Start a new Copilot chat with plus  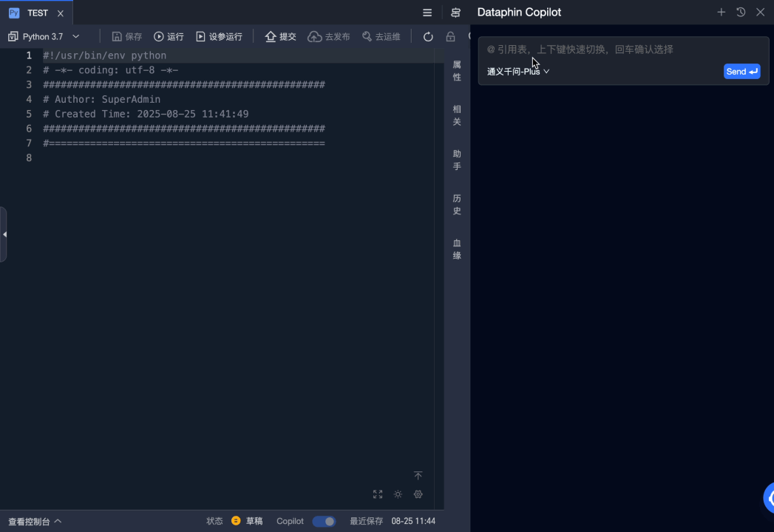[722, 13]
